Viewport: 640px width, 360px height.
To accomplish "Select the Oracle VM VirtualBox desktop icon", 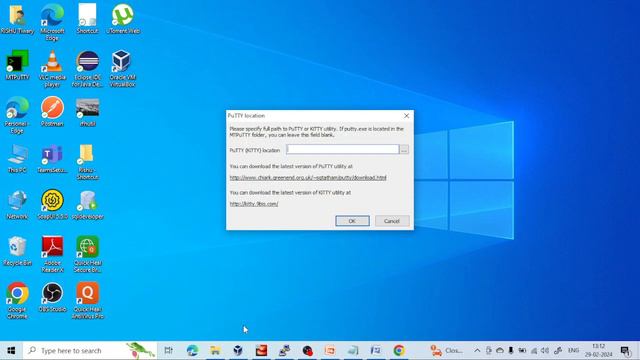I will 122,69.
